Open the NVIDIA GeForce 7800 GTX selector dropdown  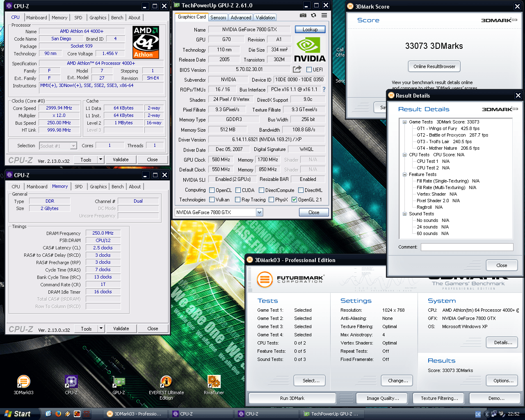tap(259, 212)
